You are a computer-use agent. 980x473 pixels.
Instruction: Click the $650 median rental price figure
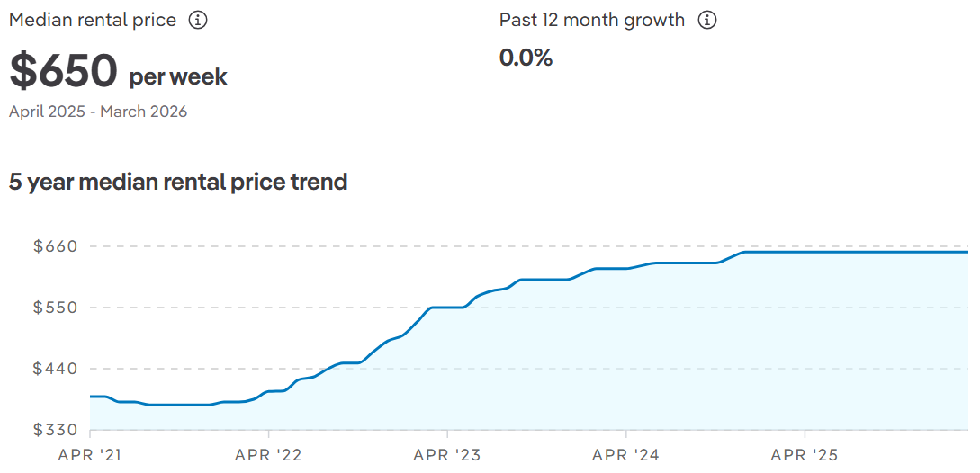(x=64, y=72)
